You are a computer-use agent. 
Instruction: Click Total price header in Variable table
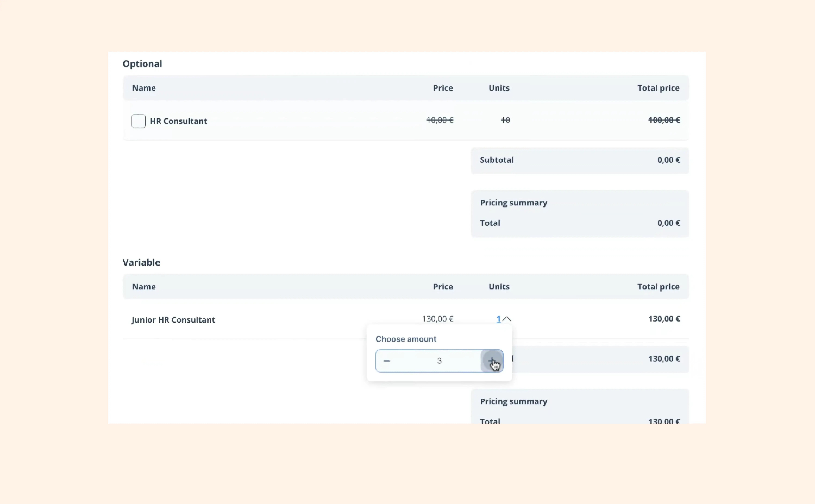(x=658, y=287)
